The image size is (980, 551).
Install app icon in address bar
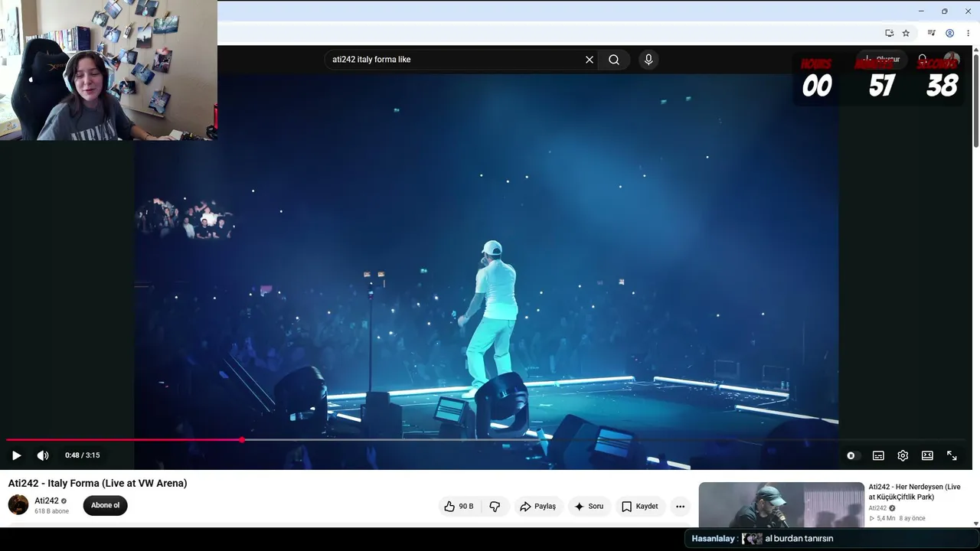click(889, 33)
